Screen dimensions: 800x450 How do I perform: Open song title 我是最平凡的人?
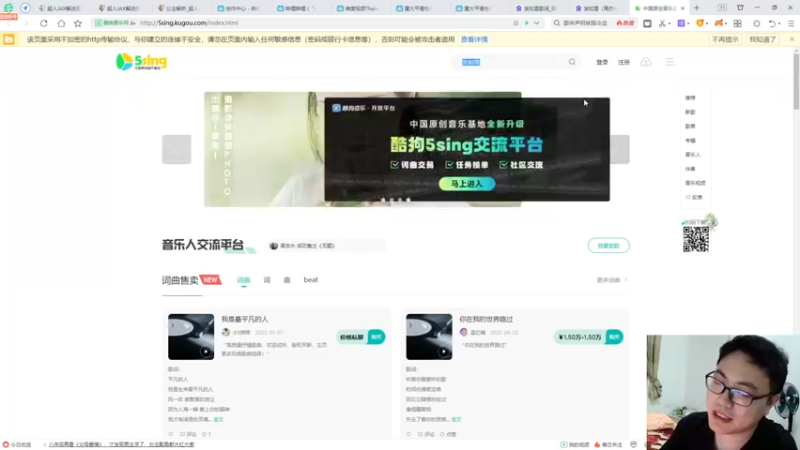pos(244,319)
